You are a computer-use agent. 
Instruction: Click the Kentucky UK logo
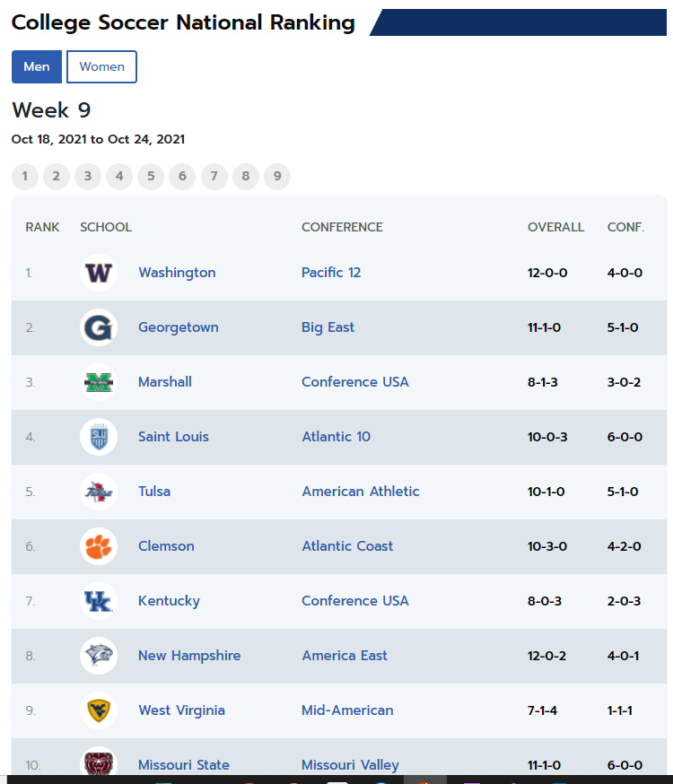point(99,601)
